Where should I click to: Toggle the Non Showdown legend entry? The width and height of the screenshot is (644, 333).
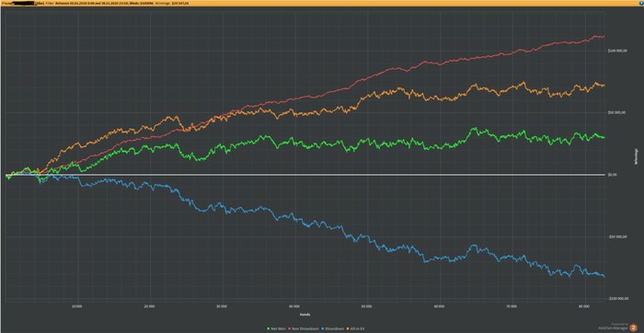point(304,328)
